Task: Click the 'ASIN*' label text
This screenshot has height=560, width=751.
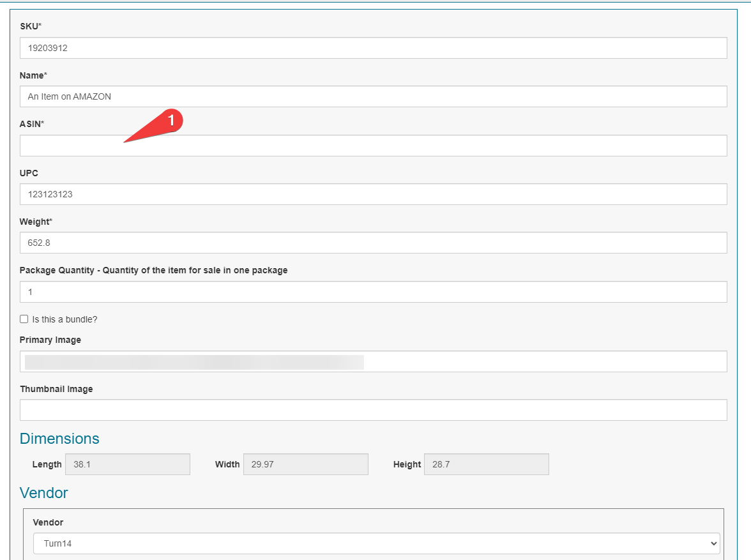Action: point(32,124)
